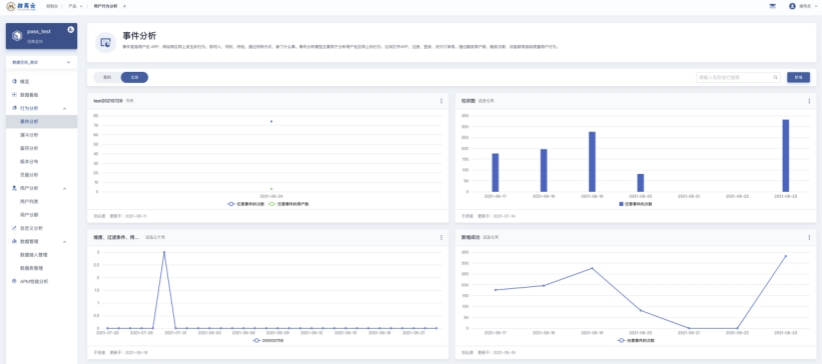Viewport: 822px width, 364px height.
Task: Click the peak data point in 维度、过滤条件 chart
Action: [x=164, y=252]
